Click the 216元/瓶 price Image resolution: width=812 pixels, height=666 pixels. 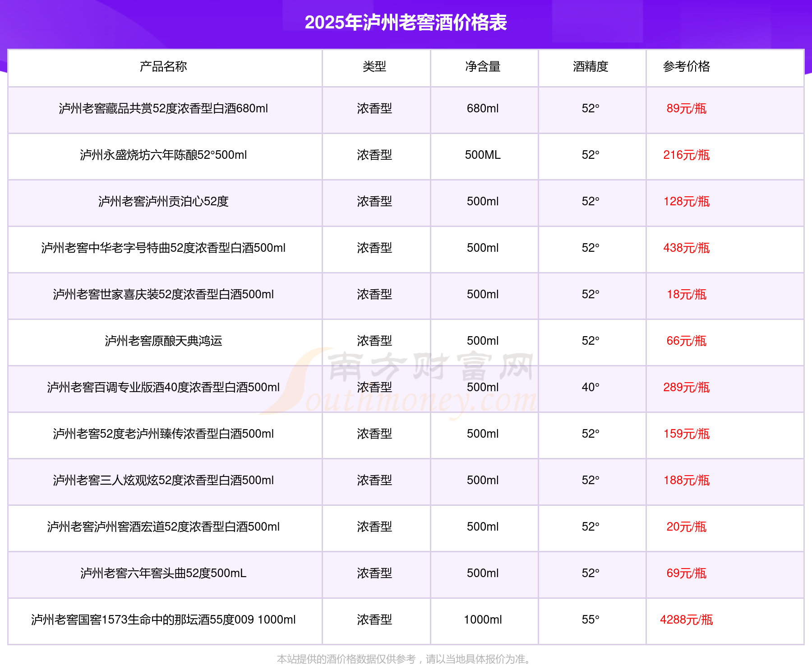coord(686,155)
